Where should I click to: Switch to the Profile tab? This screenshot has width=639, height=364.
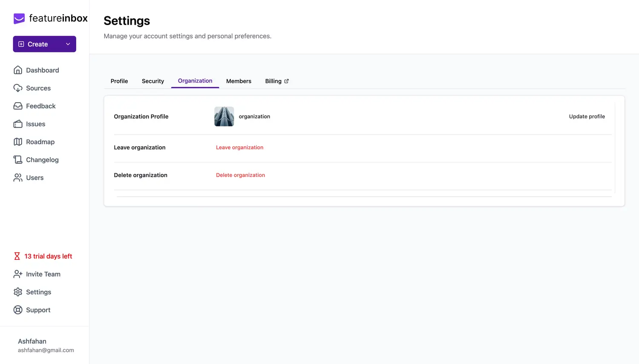(119, 81)
